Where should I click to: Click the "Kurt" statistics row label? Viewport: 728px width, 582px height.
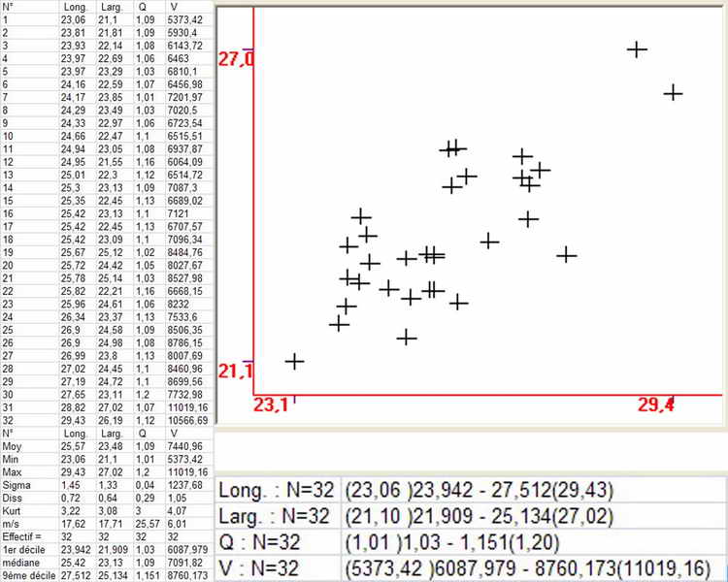point(12,509)
